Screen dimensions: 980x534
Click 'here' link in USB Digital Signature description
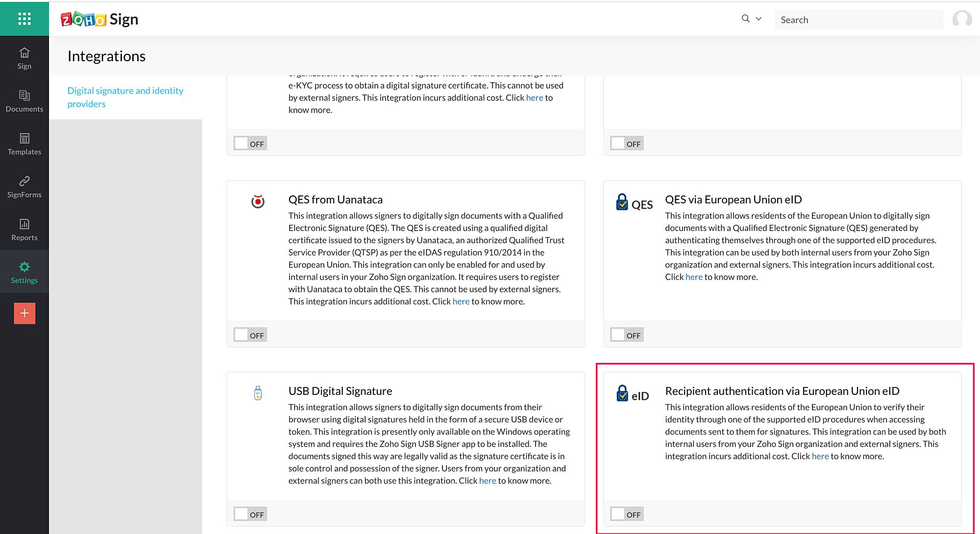[487, 481]
